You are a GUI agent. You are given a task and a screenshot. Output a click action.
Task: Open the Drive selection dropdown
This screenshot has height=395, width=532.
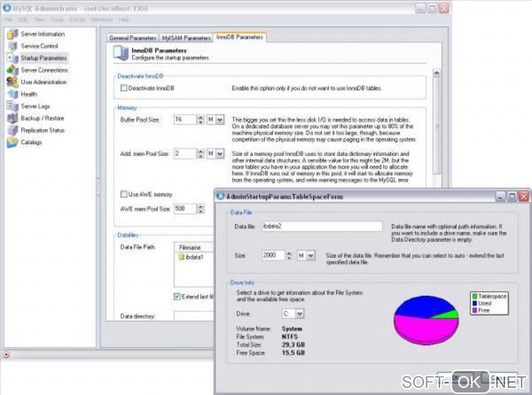click(299, 314)
